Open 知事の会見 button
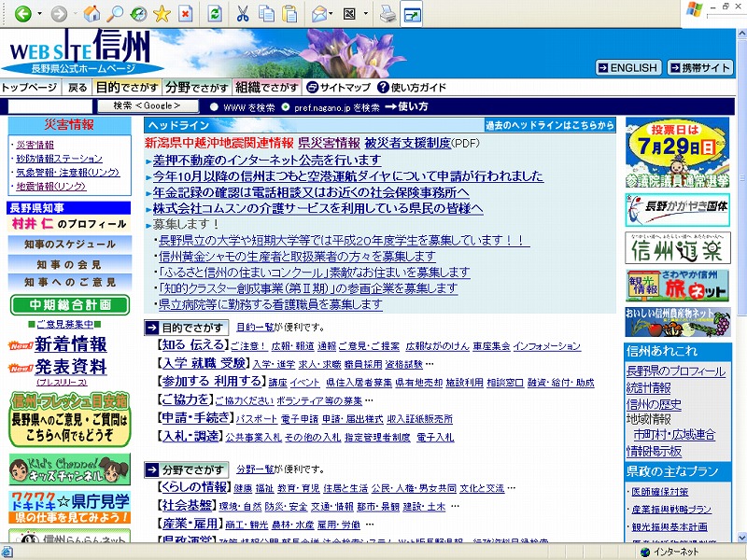747x560 pixels. click(70, 264)
